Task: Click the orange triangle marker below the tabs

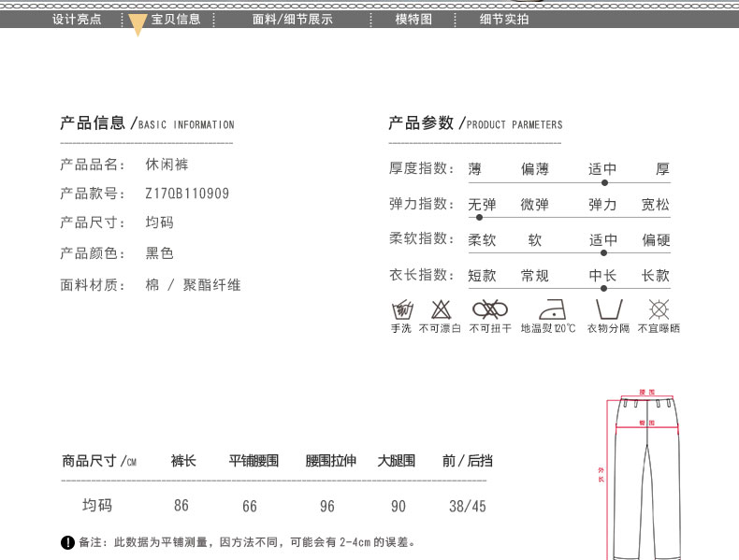Action: (138, 26)
